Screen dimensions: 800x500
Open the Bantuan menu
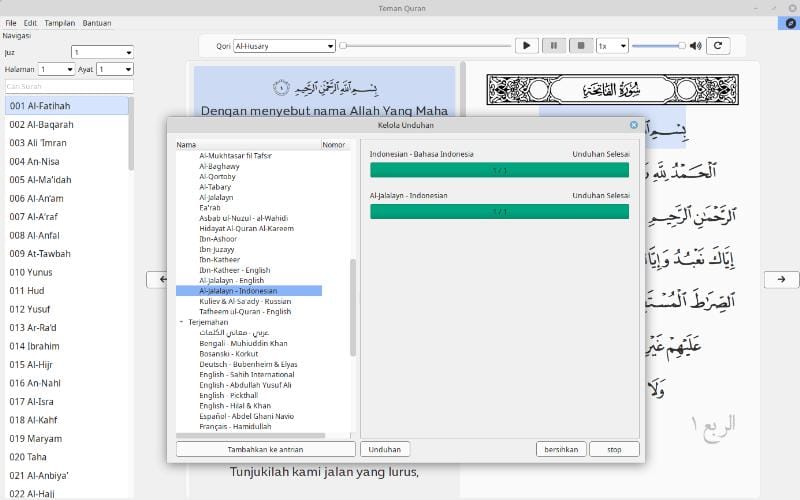tap(96, 23)
